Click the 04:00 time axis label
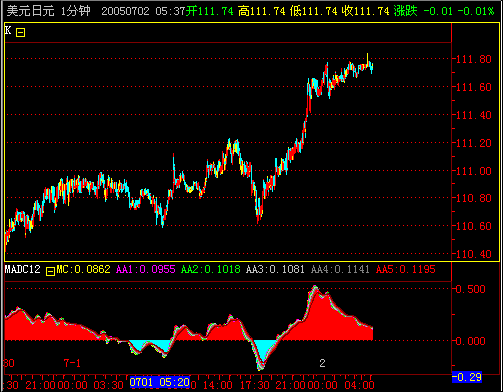Image resolution: width=503 pixels, height=392 pixels. (x=359, y=385)
